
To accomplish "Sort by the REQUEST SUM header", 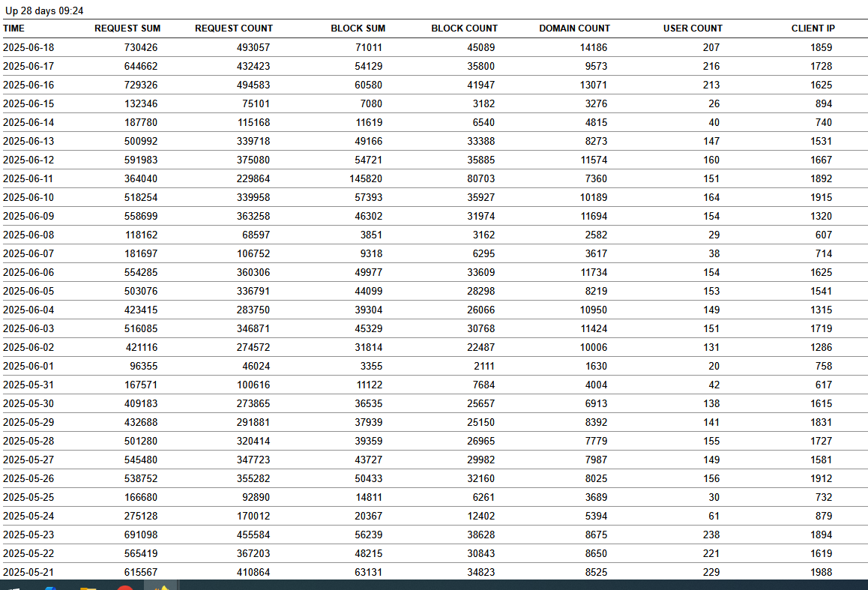I will pos(127,28).
